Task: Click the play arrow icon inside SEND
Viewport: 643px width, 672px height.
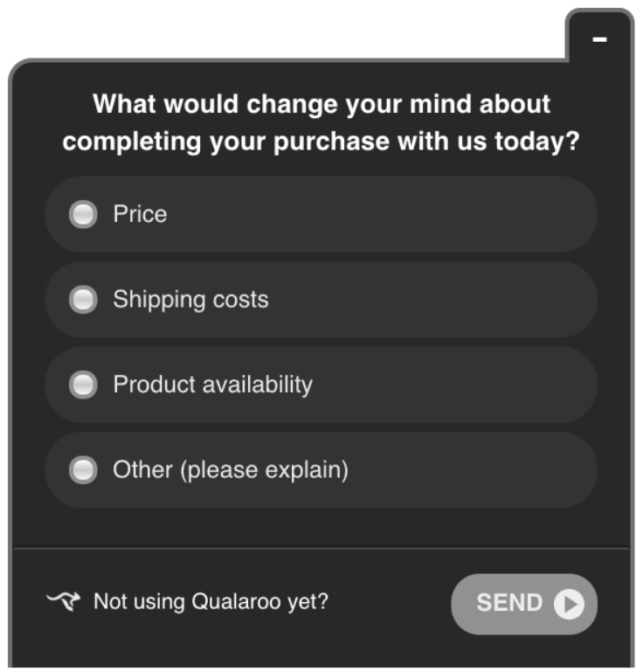Action: 569,604
